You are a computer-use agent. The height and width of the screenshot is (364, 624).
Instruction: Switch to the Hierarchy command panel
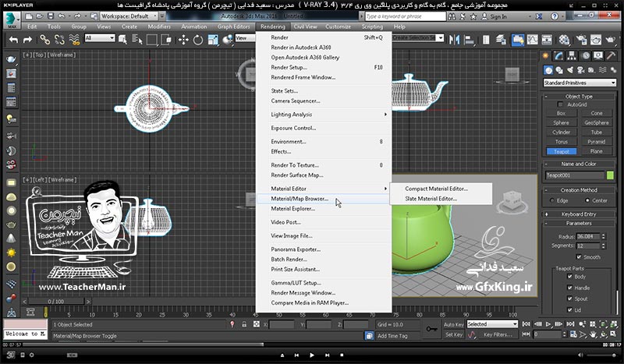point(572,55)
